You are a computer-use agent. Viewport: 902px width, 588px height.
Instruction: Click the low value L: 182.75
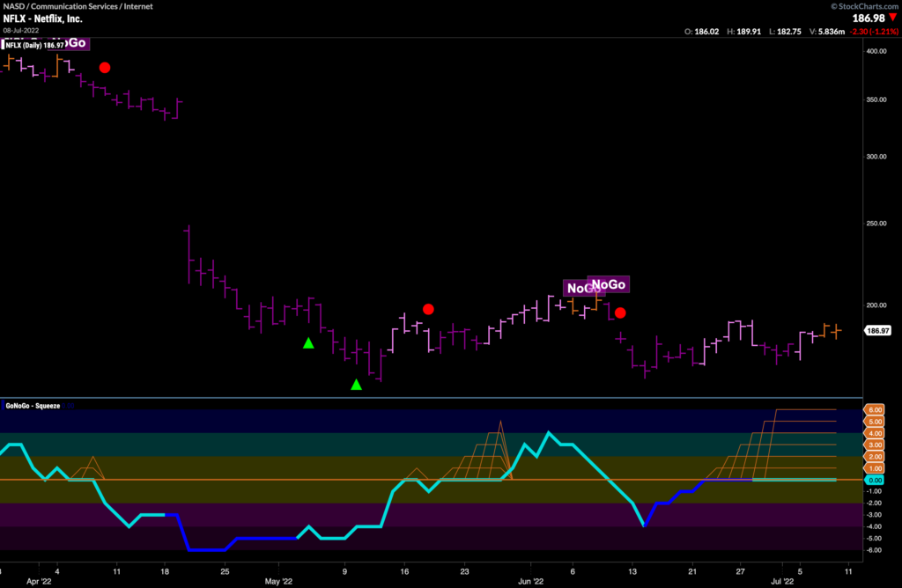(785, 32)
